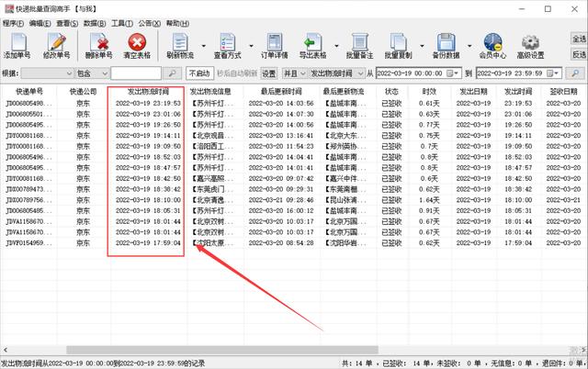Click the horizontal scrollbar thumb
Screen dimensions: 588x369
point(222,350)
